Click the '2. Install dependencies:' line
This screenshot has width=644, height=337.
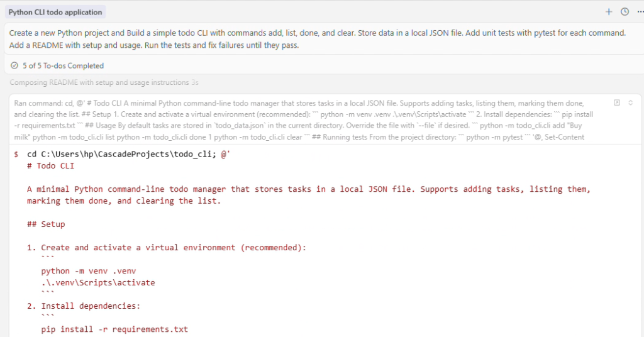[x=83, y=306]
